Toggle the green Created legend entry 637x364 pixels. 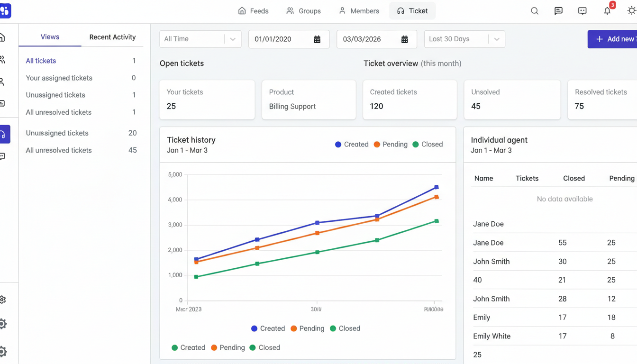(x=188, y=347)
